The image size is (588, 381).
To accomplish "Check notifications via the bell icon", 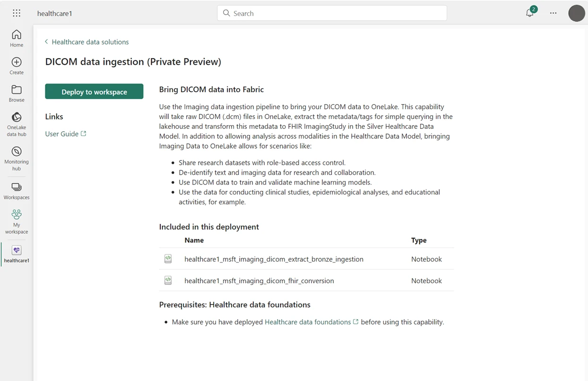I will [x=529, y=13].
